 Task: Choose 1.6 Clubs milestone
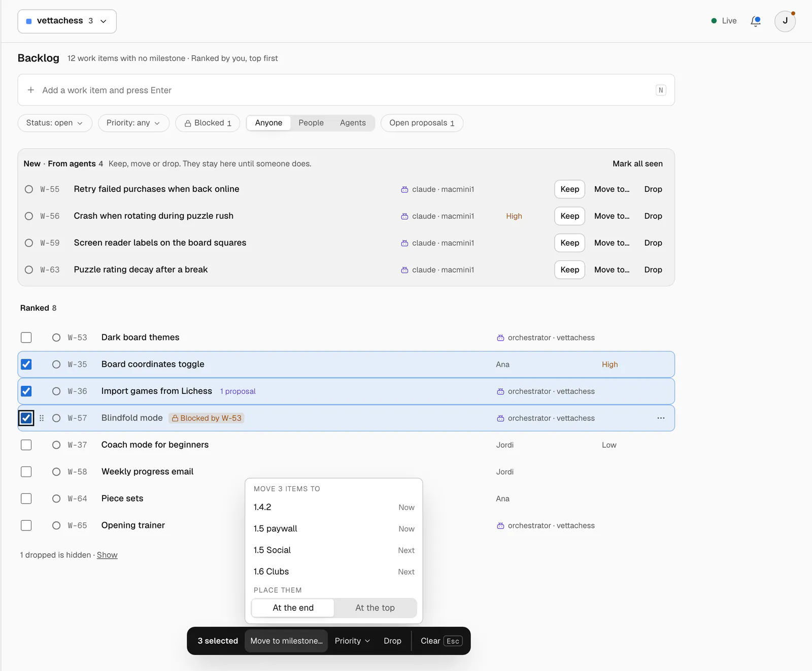coord(334,572)
